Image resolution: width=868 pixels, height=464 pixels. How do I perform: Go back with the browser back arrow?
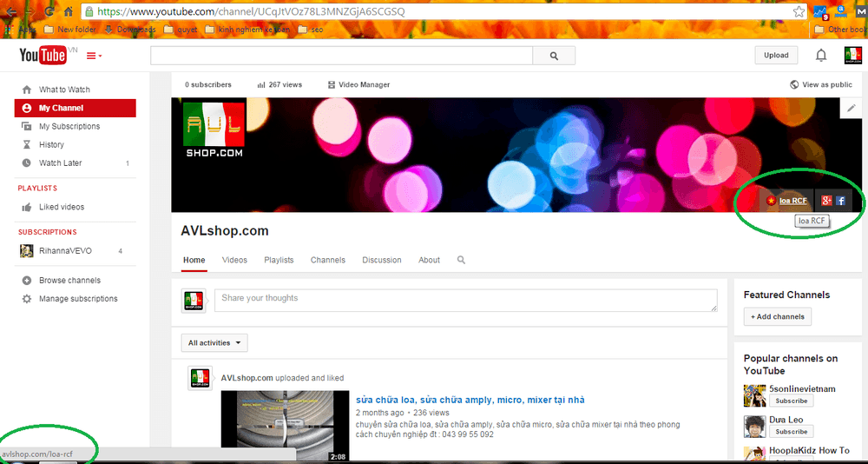click(10, 11)
